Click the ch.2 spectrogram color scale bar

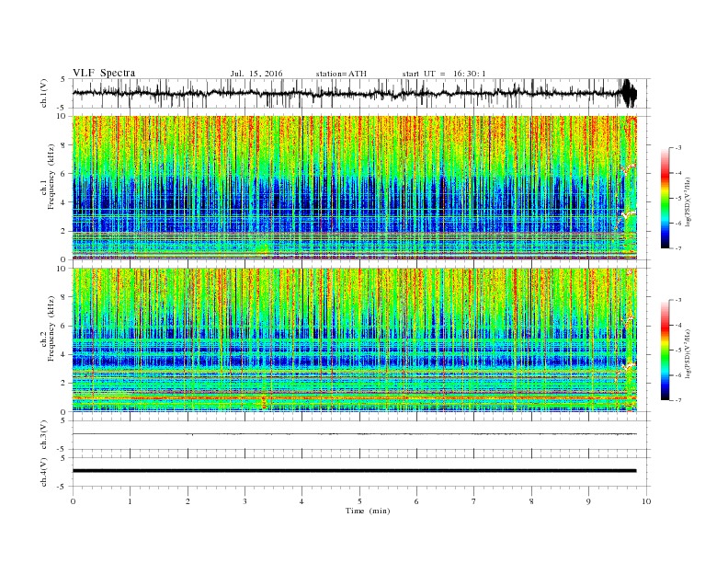point(665,350)
